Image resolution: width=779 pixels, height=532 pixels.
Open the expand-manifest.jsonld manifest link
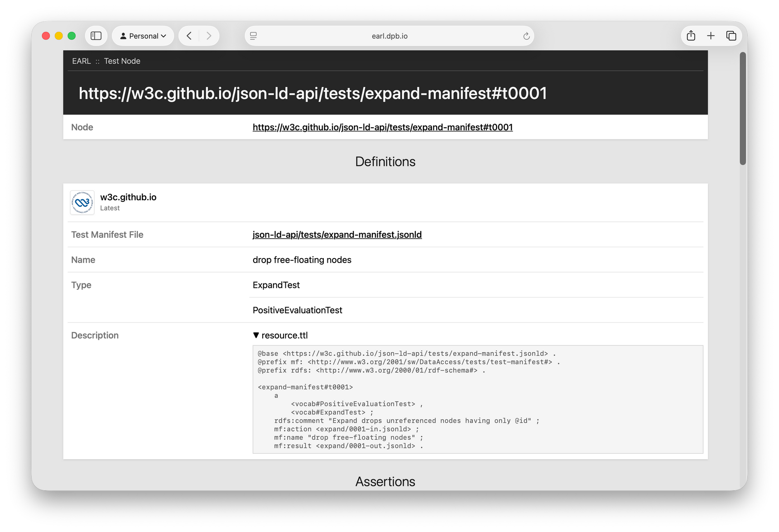click(x=337, y=235)
